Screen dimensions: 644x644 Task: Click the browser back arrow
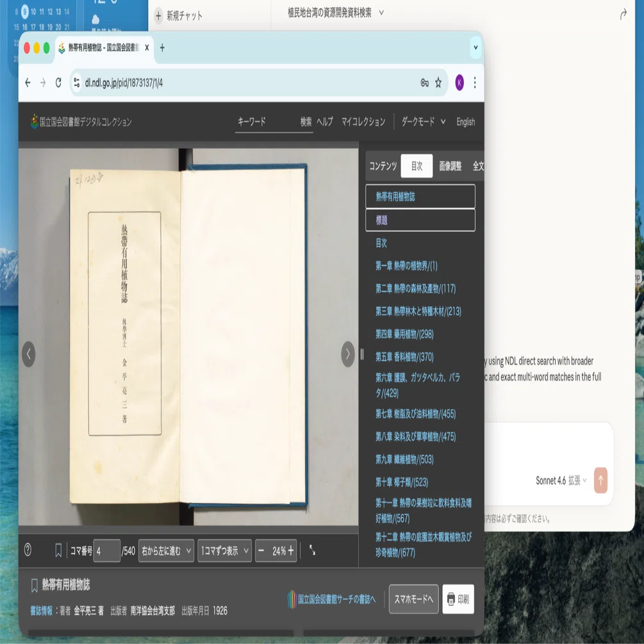click(x=28, y=83)
